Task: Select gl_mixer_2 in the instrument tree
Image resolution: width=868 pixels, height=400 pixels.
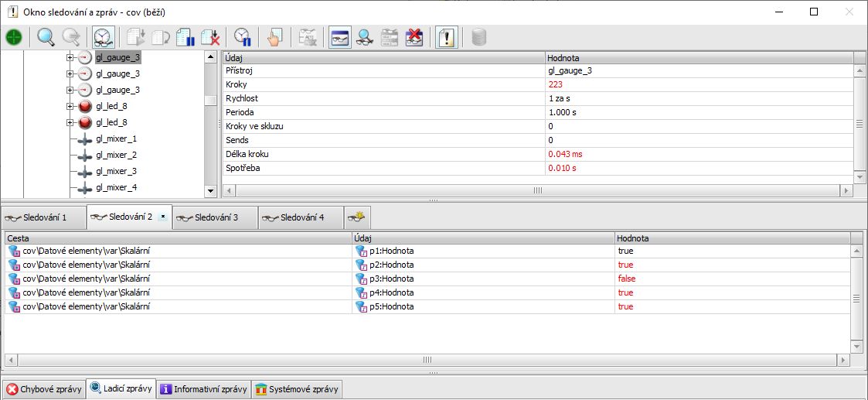Action: tap(116, 156)
